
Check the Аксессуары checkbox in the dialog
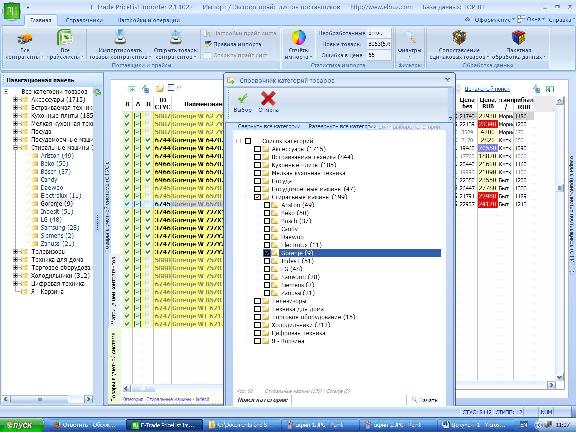[x=258, y=149]
